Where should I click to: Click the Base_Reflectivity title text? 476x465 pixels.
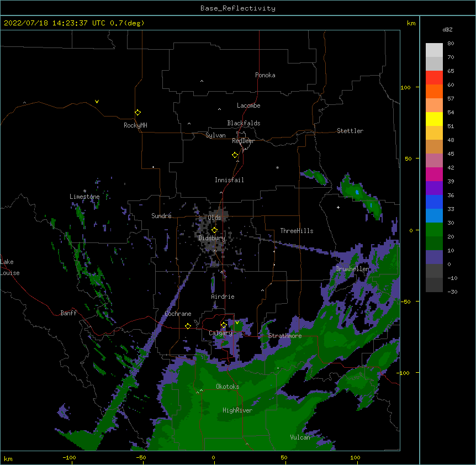coord(238,8)
